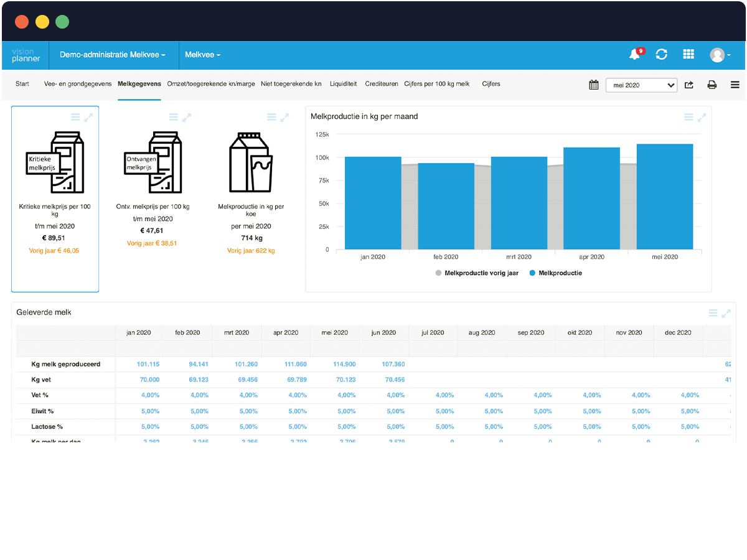Toggle blue Melkproductie legend item
Screen dimensions: 747x560
pos(555,273)
